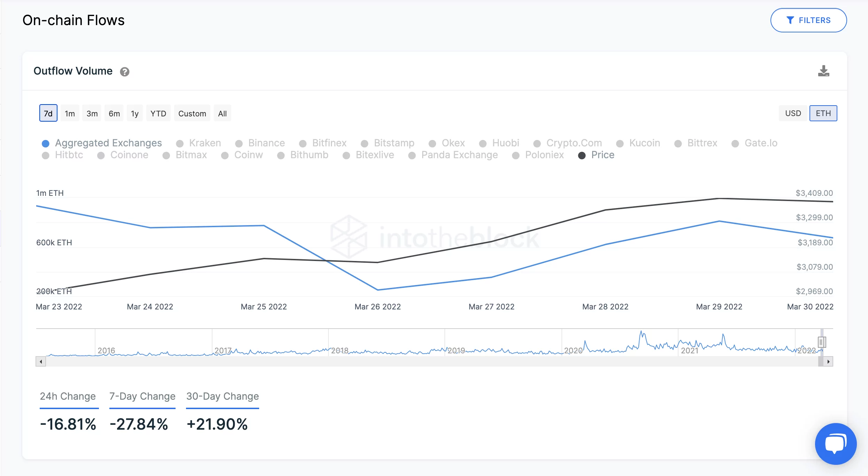868x476 pixels.
Task: Toggle the Poloniex series in legend
Action: 538,155
